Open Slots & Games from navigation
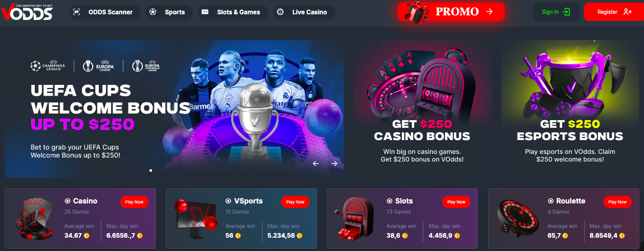This screenshot has height=251, width=644. (232, 12)
